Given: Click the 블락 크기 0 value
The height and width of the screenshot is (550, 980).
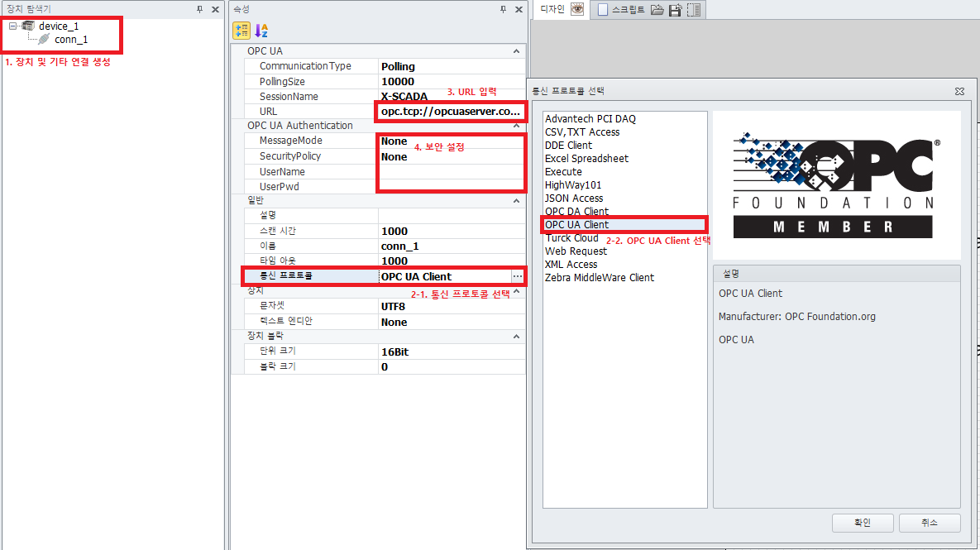Looking at the screenshot, I should coord(452,367).
